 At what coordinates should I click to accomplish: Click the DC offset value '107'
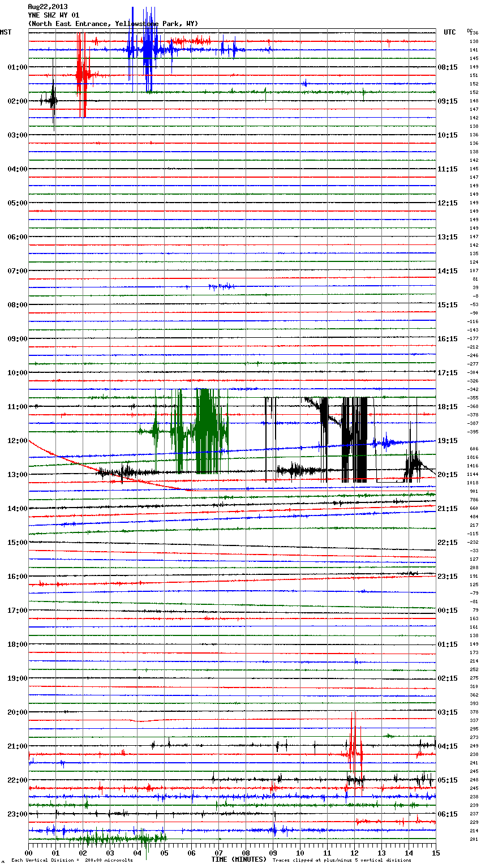point(474,270)
